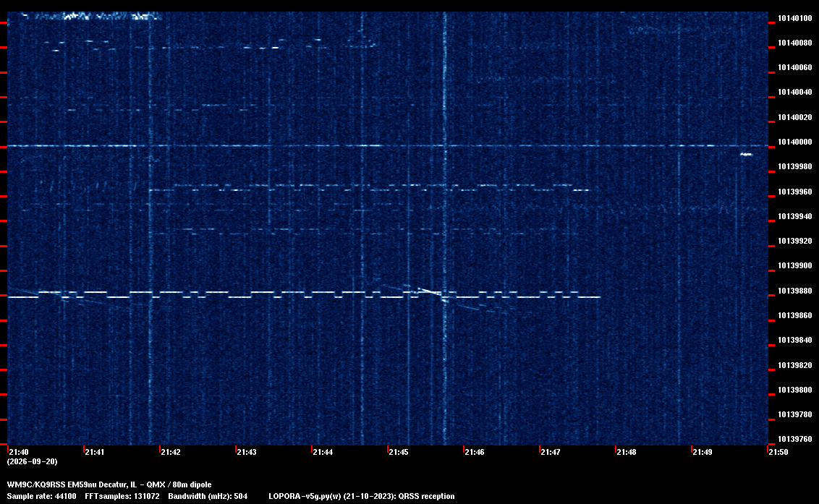Click the bright vertical noise line near 21:46
Image resolution: width=819 pixels, height=504 pixels.
click(x=445, y=228)
